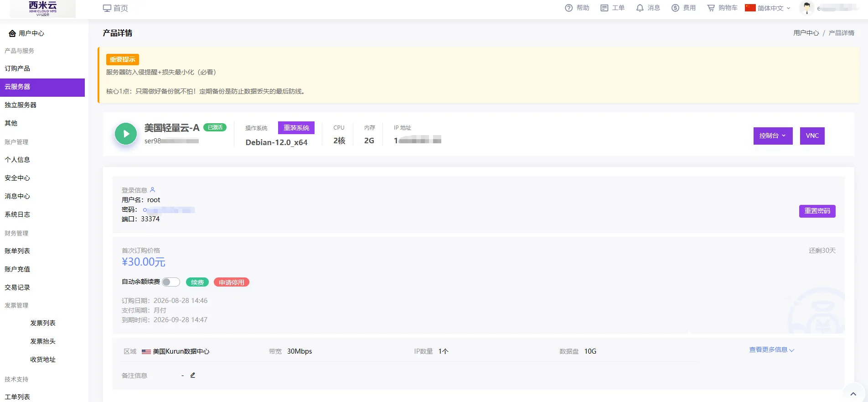Click the green server power status icon
This screenshot has height=402, width=868.
(126, 134)
